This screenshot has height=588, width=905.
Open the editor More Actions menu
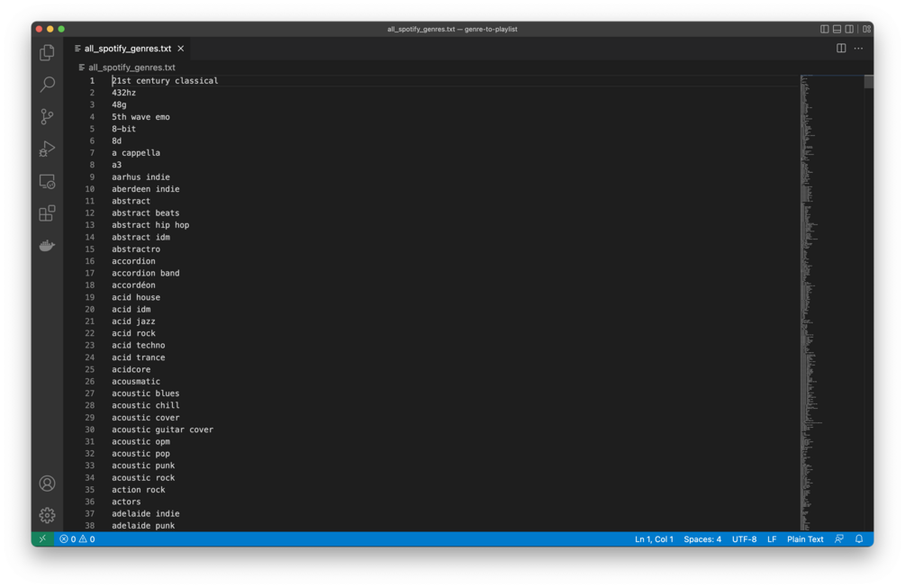click(x=859, y=49)
